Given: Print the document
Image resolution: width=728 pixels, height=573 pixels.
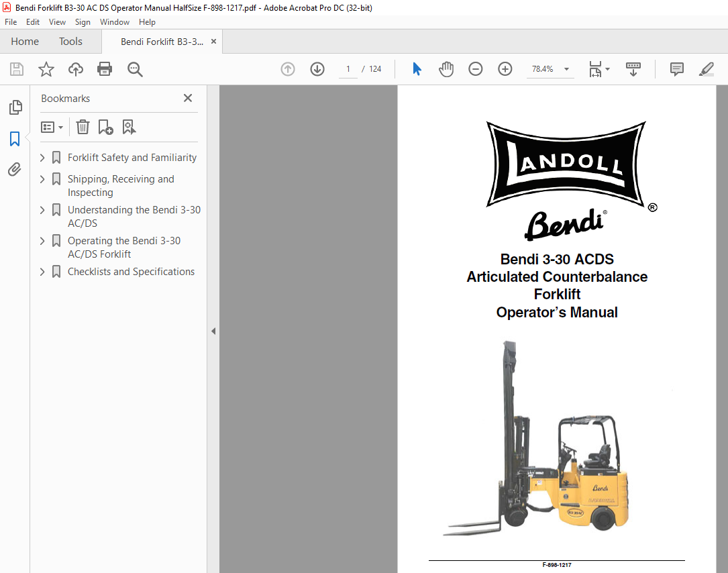Looking at the screenshot, I should [x=105, y=69].
